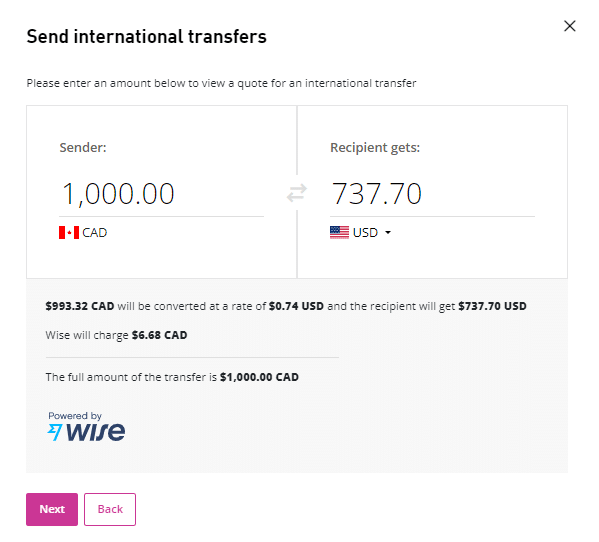The image size is (599, 542).
Task: Click the Wise logo
Action: (x=86, y=432)
